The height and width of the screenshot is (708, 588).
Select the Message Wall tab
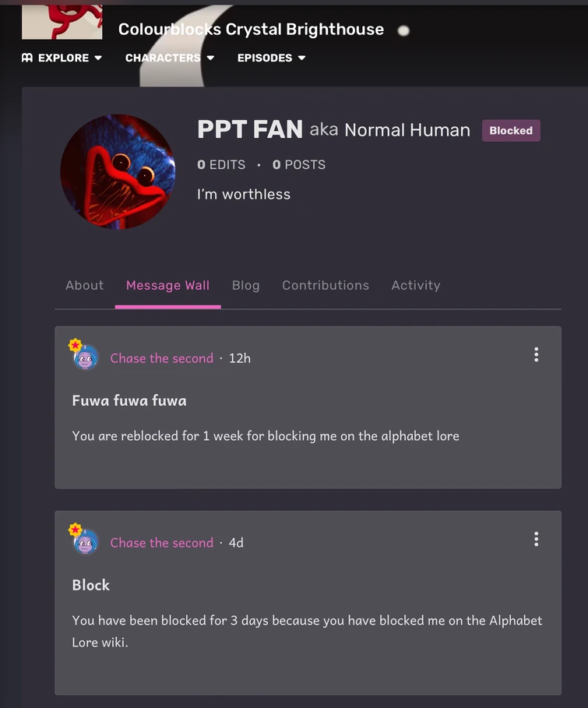[167, 285]
